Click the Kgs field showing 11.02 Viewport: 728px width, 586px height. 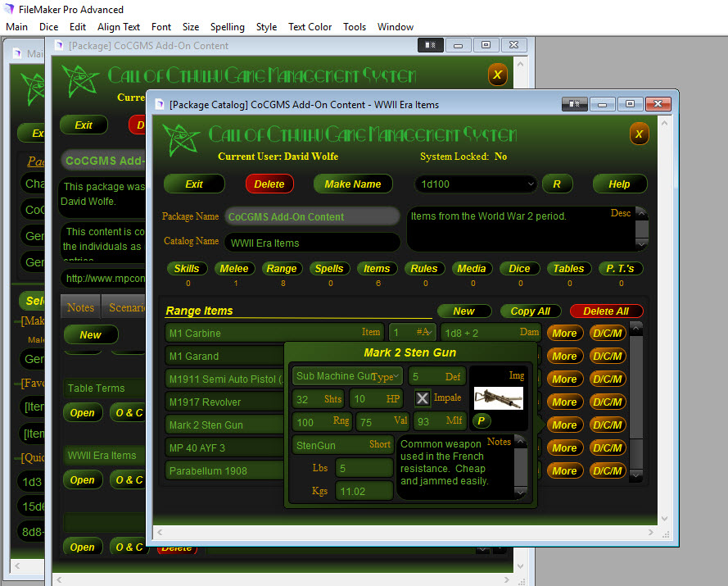click(364, 491)
